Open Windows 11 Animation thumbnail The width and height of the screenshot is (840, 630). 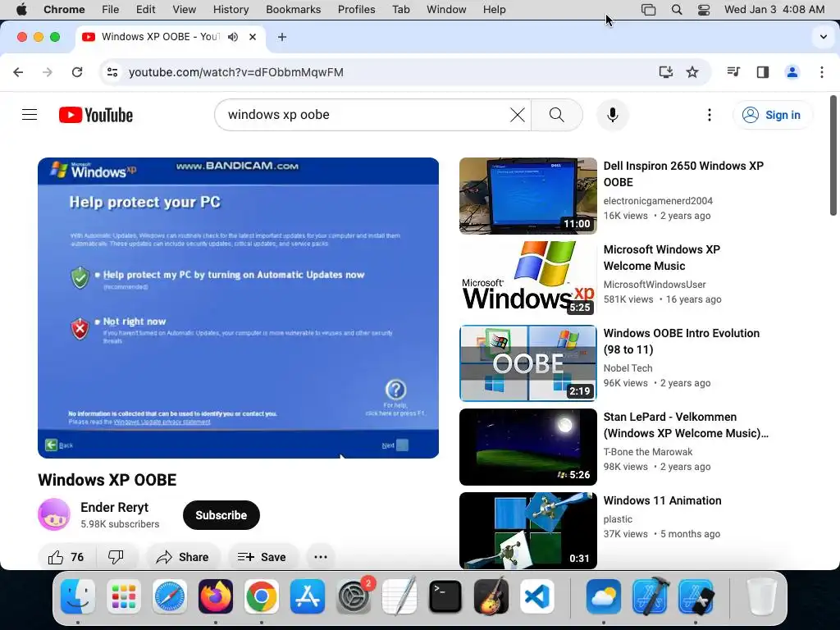point(527,531)
